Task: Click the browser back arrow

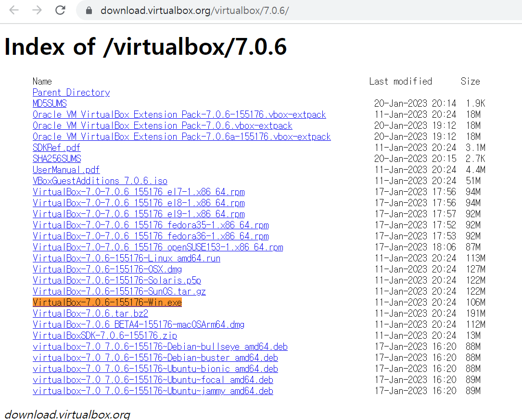Action: 14,10
